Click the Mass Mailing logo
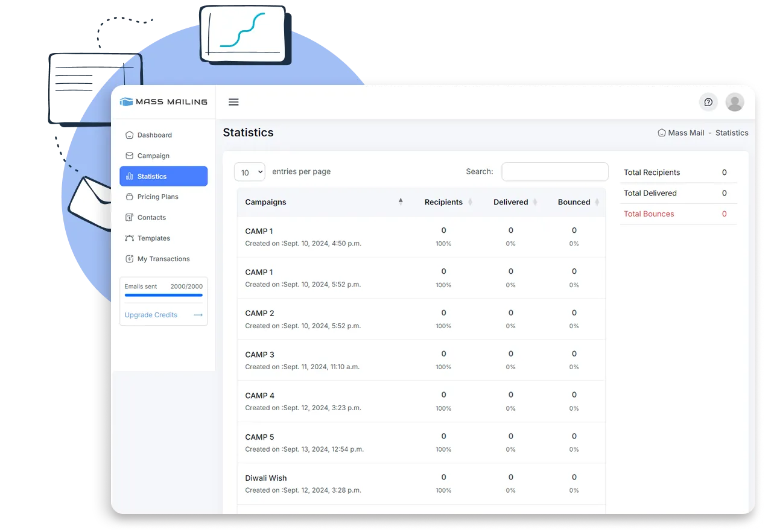 163,102
